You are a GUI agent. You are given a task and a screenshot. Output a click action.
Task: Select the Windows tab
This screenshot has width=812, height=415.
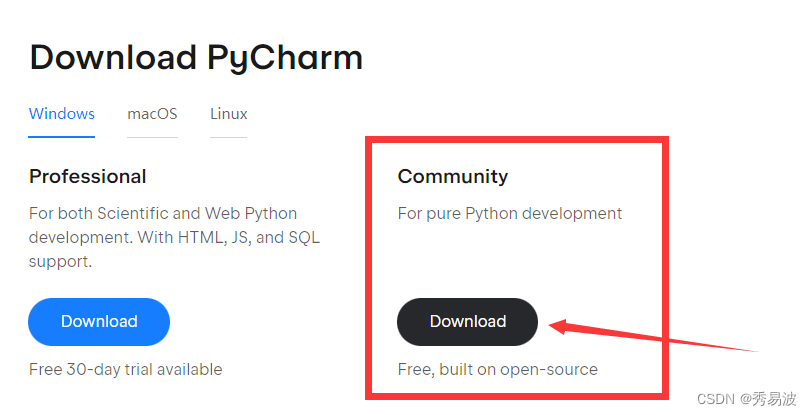point(62,113)
